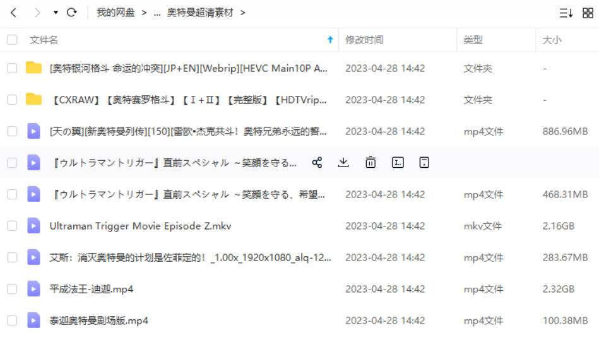Open highlighted 『ウルトラマントリガー』直前スペシャル file name

point(174,163)
